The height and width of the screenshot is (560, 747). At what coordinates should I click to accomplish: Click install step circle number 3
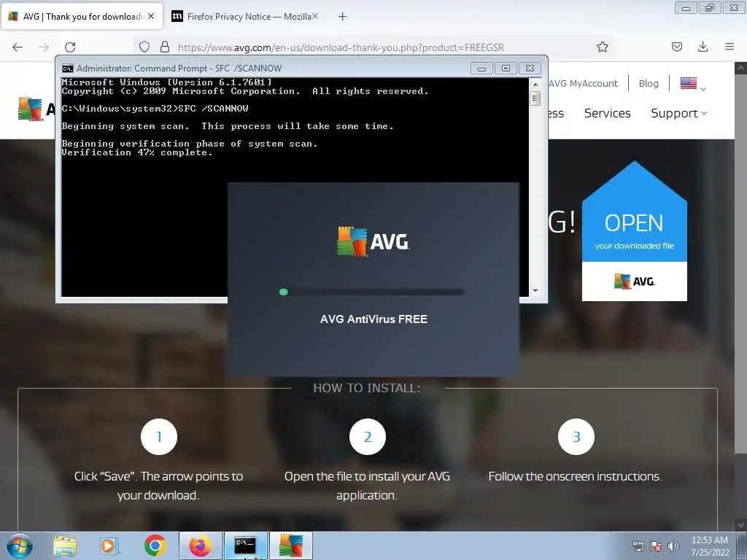pyautogui.click(x=576, y=437)
